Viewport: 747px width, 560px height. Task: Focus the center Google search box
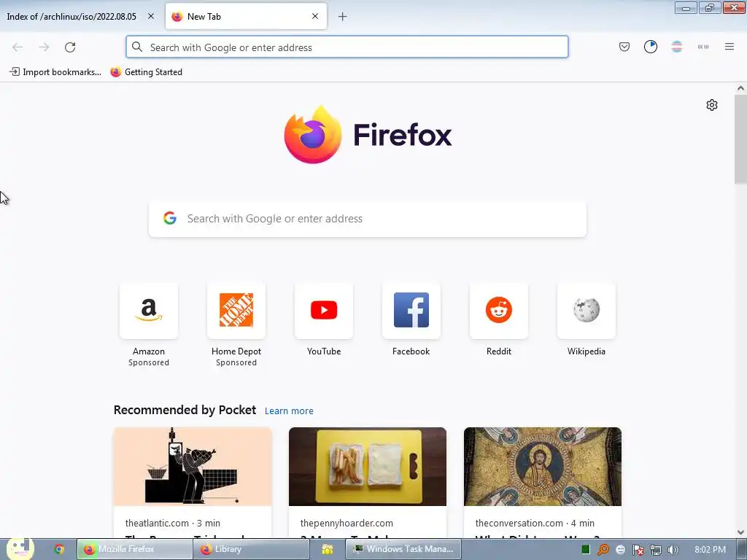click(x=368, y=219)
